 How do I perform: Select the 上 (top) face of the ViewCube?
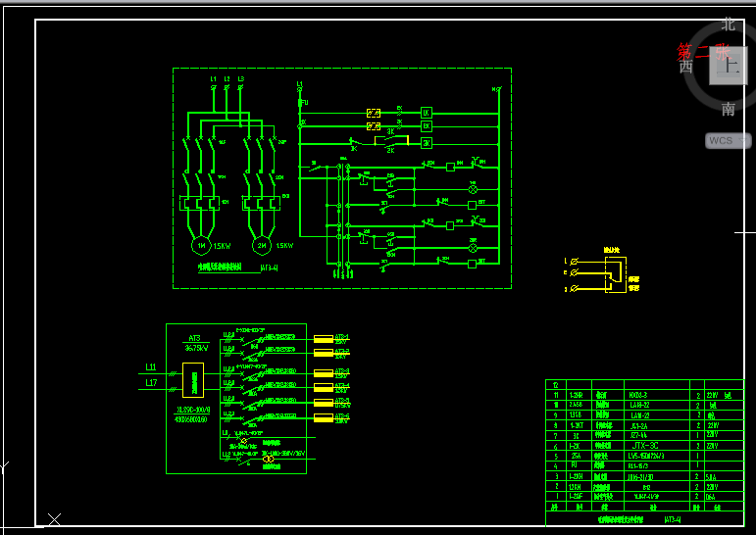coord(728,66)
